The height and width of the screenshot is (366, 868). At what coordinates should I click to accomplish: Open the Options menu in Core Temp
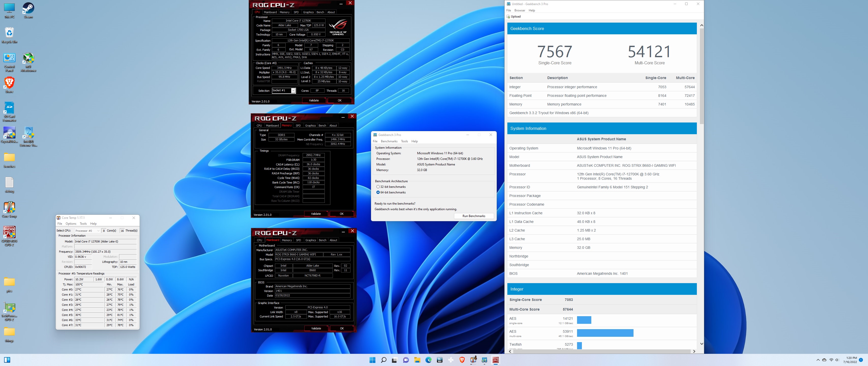point(71,224)
